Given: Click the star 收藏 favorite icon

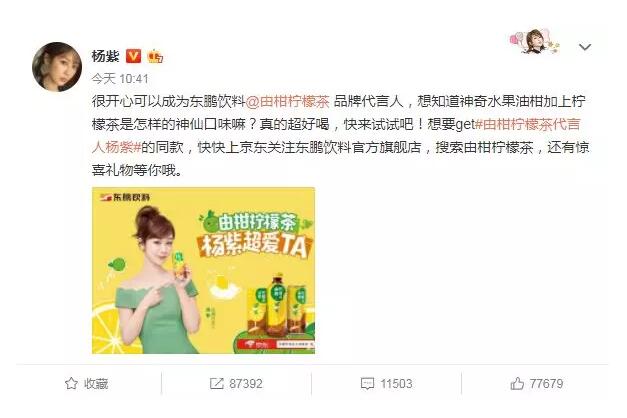Looking at the screenshot, I should [x=71, y=383].
